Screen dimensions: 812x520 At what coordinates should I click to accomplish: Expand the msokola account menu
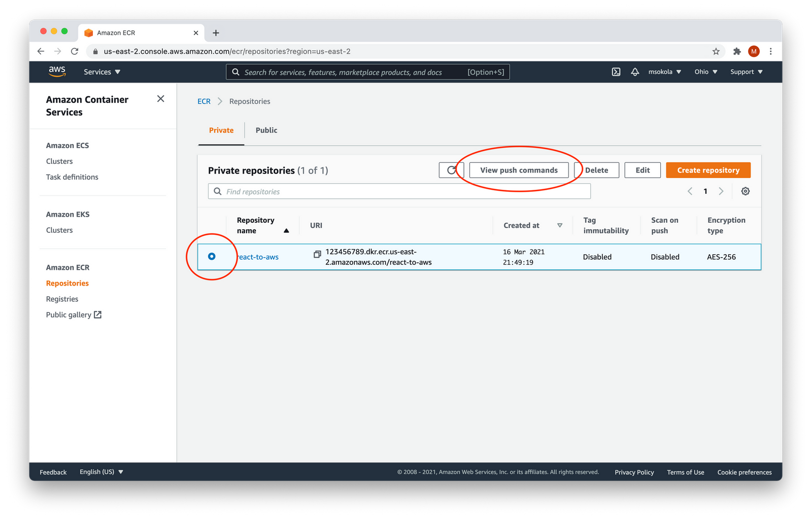(664, 72)
